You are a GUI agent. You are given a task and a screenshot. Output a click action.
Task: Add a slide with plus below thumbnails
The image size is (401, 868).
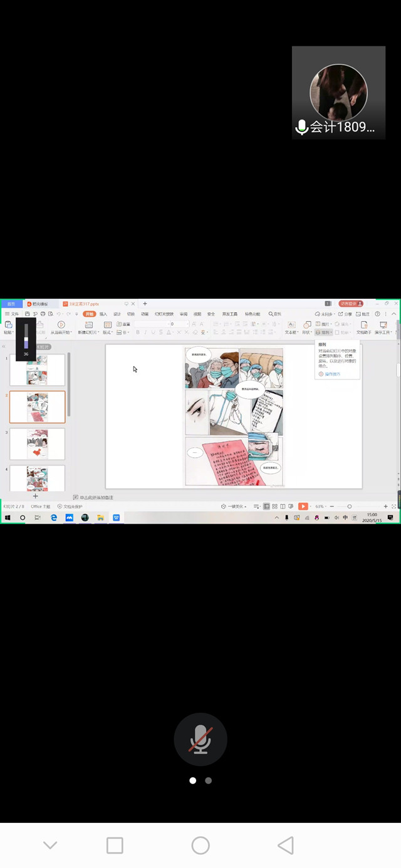tap(35, 496)
